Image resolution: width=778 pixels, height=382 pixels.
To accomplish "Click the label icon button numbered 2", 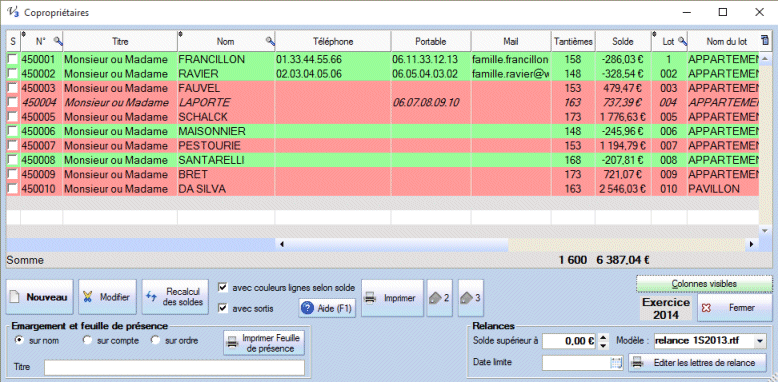I will [x=440, y=298].
